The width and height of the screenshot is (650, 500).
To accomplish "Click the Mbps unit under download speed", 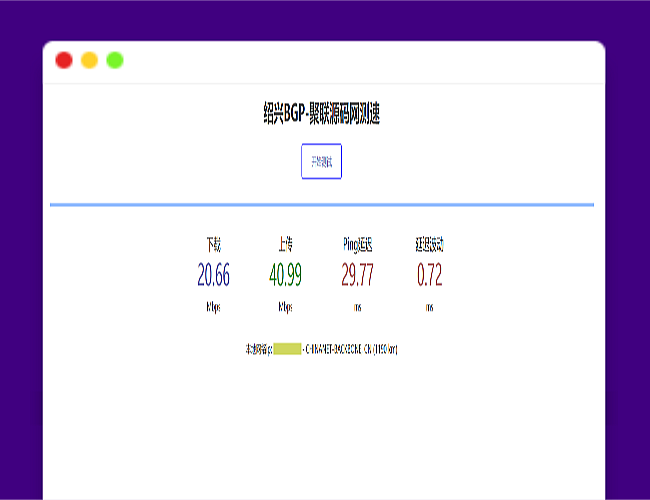I will pyautogui.click(x=213, y=307).
